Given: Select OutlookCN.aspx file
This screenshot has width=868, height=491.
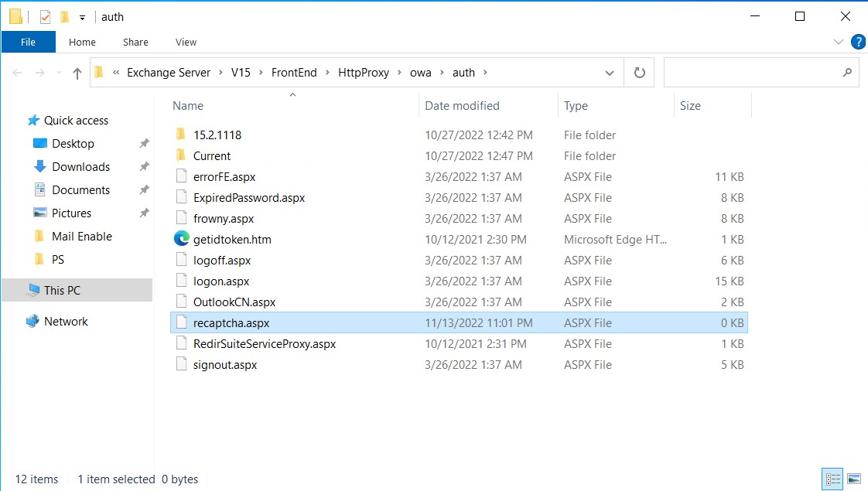Looking at the screenshot, I should (234, 302).
